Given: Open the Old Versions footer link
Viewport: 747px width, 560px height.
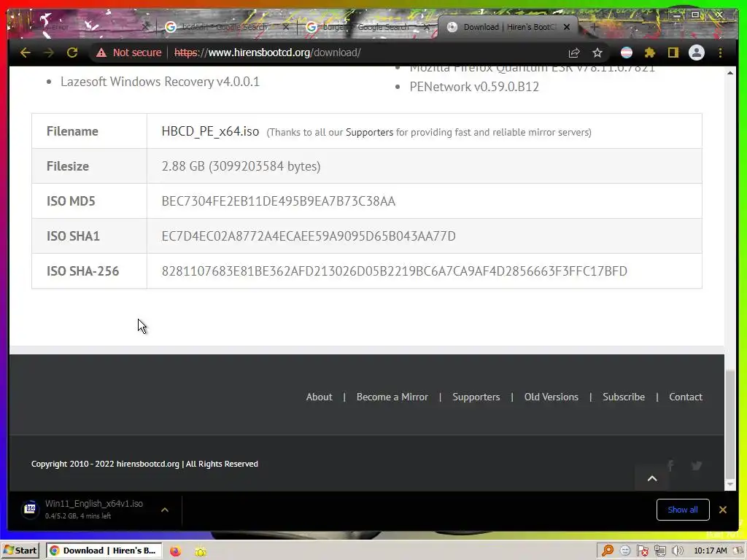Looking at the screenshot, I should [x=551, y=397].
